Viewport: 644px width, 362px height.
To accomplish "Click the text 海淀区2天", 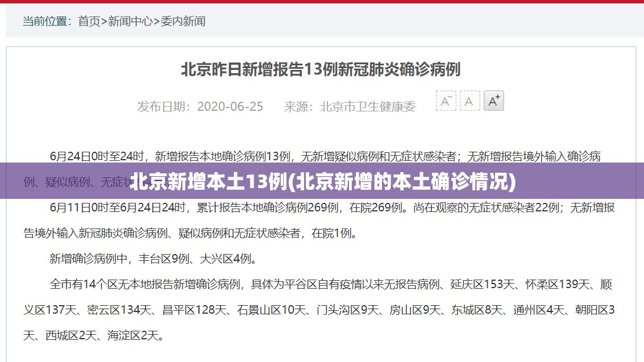I will pyautogui.click(x=133, y=335).
